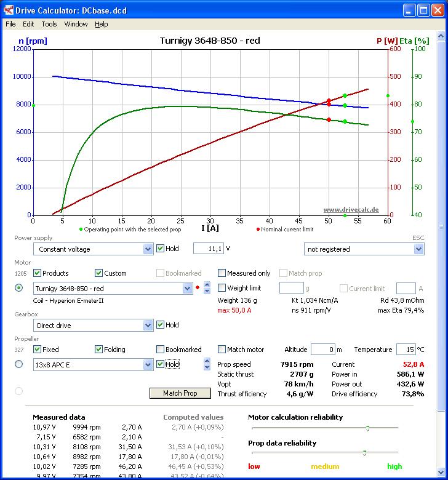The height and width of the screenshot is (480, 448).
Task: Open the Window menu
Action: pyautogui.click(x=76, y=24)
